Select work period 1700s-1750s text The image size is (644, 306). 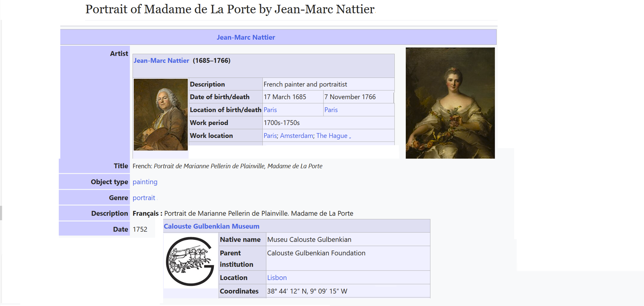[282, 123]
